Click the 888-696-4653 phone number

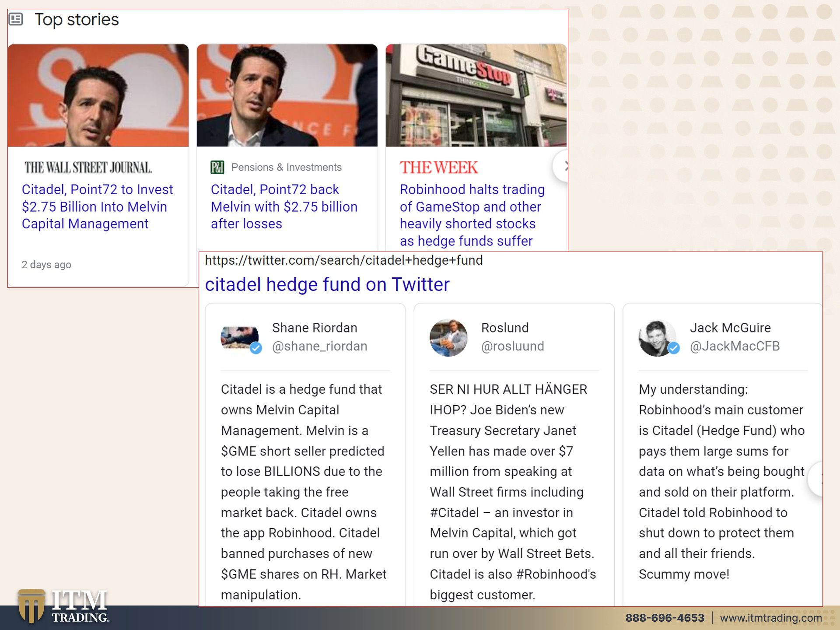tap(665, 618)
